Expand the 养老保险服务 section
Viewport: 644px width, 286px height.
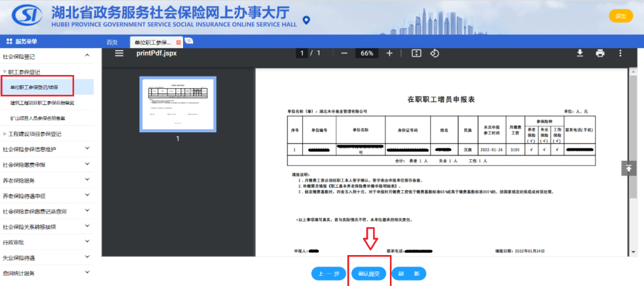[x=87, y=180]
